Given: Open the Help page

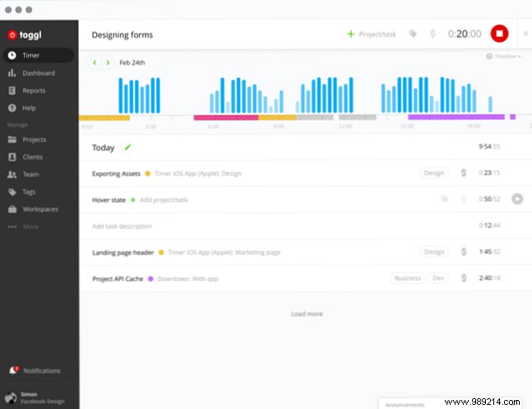Looking at the screenshot, I should 29,108.
